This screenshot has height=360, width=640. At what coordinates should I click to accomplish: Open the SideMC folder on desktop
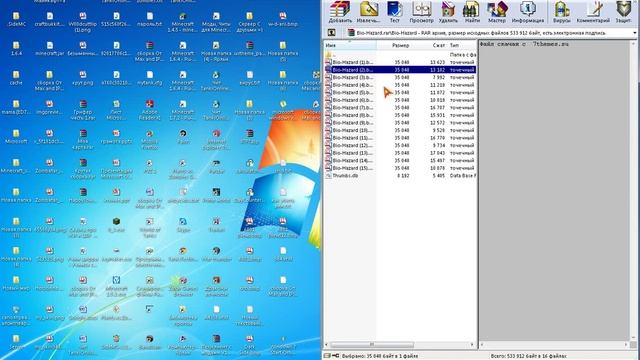point(16,19)
